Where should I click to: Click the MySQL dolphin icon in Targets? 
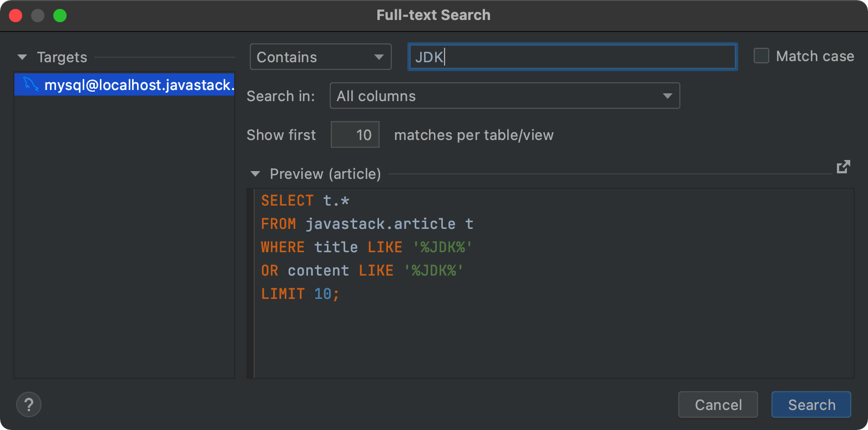point(31,84)
